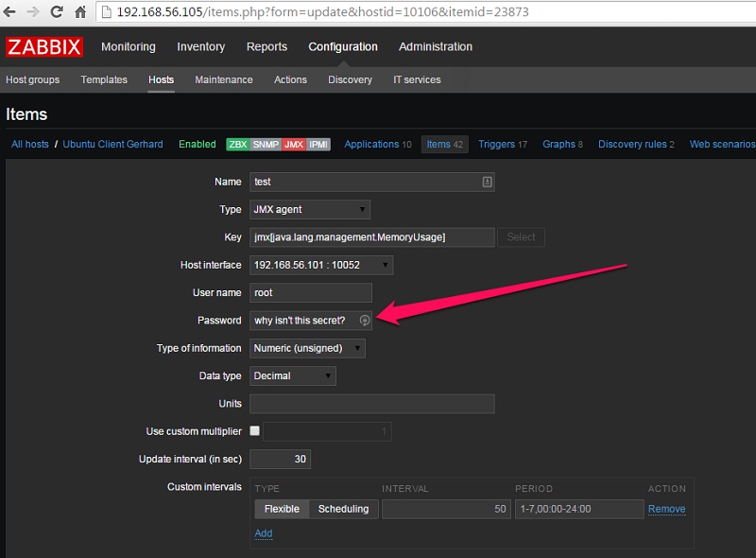Select the Flexible interval type

(x=282, y=509)
